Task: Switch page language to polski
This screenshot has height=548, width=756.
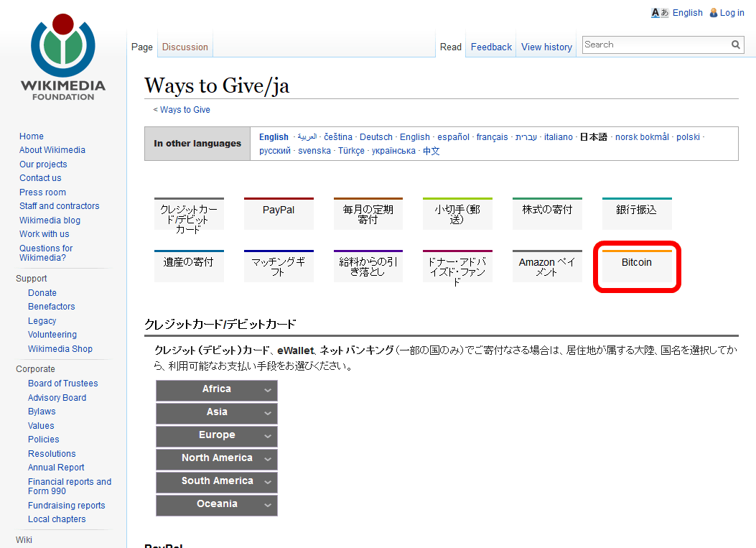Action: 688,137
